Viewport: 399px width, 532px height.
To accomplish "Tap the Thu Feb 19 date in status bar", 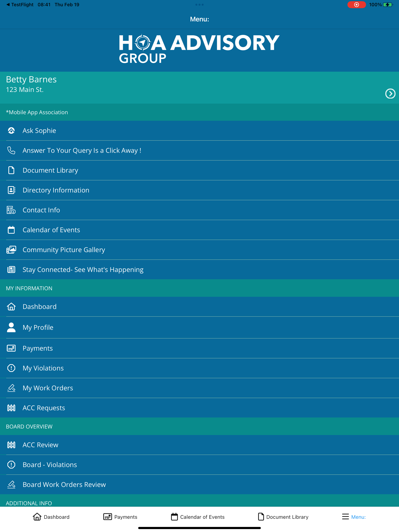I will 67,4.
